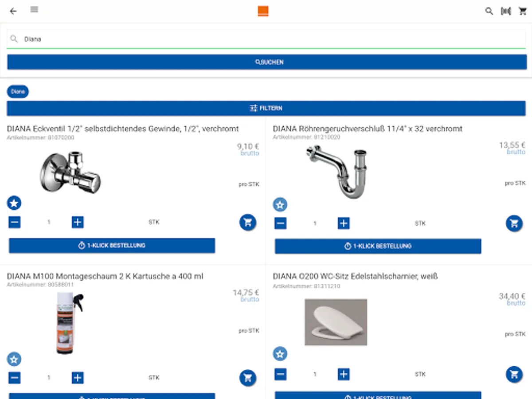Tap the search magnifier in the top bar

click(489, 11)
